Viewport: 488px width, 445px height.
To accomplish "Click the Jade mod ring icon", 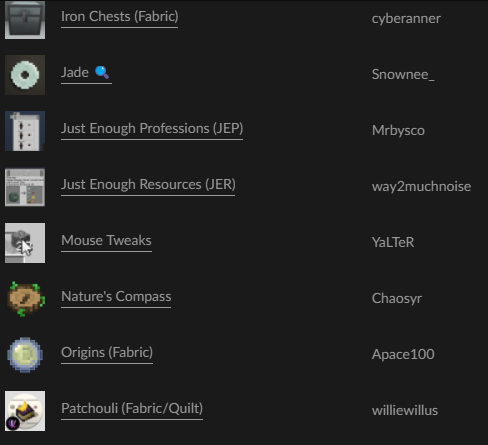I will (x=25, y=75).
